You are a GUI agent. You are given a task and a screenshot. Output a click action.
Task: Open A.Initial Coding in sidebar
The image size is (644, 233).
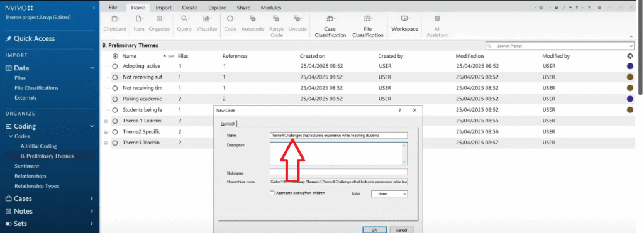38,146
